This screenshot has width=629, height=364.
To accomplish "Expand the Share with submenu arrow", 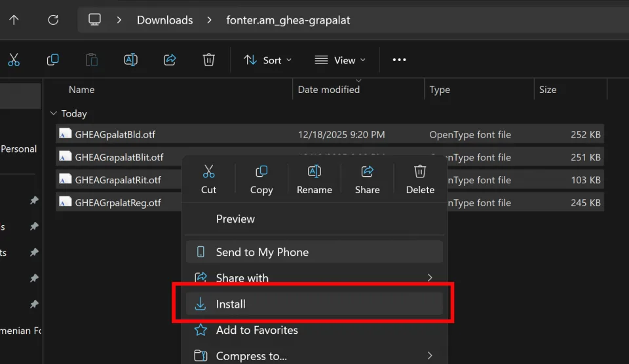I will pos(430,278).
